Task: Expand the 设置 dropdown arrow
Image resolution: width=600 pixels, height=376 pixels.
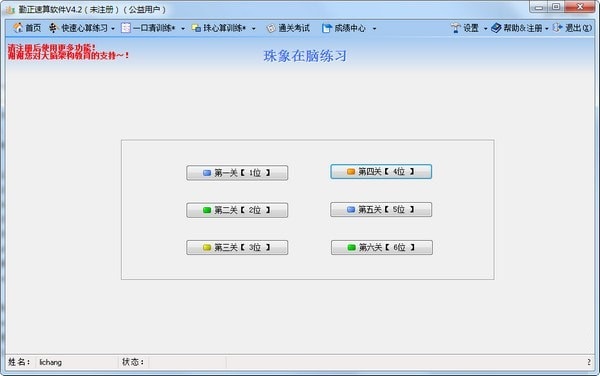Action: coord(486,29)
